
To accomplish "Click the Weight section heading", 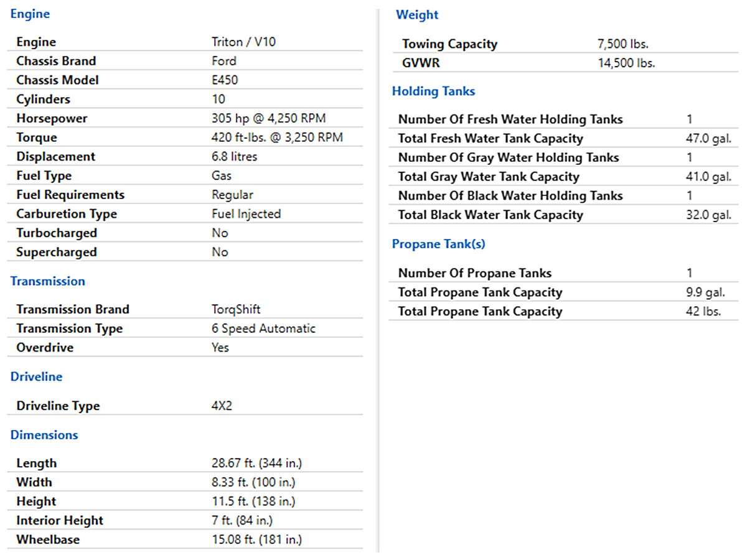I will (x=417, y=15).
